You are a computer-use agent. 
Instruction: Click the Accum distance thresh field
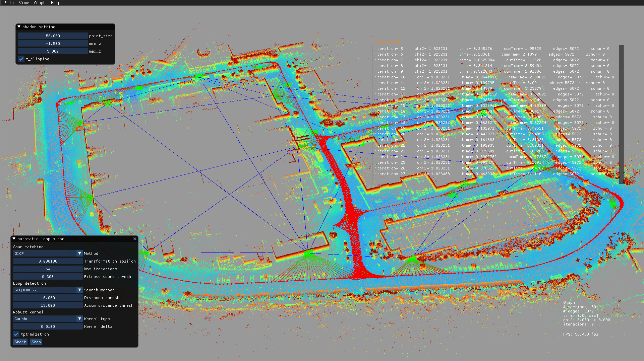[x=48, y=305]
